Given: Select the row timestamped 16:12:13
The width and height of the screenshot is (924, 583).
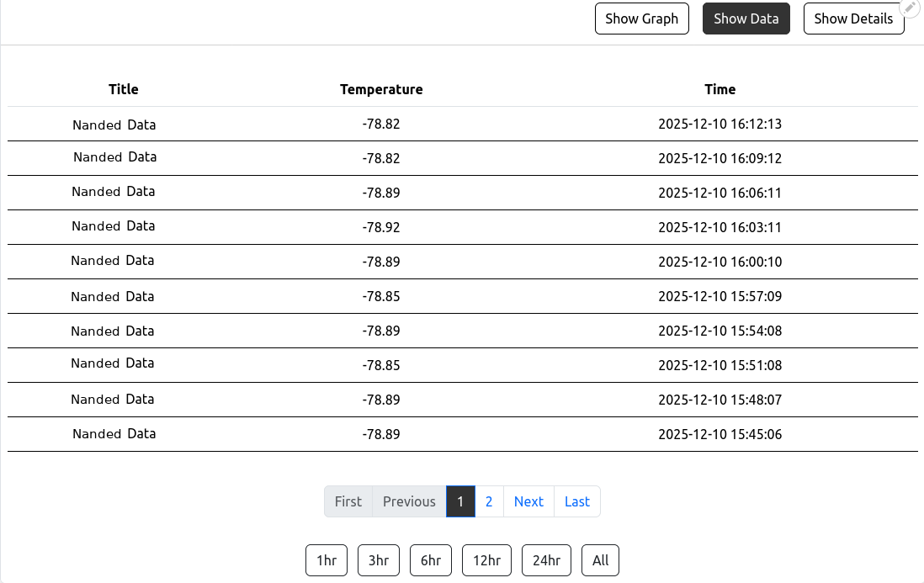Looking at the screenshot, I should 720,125.
